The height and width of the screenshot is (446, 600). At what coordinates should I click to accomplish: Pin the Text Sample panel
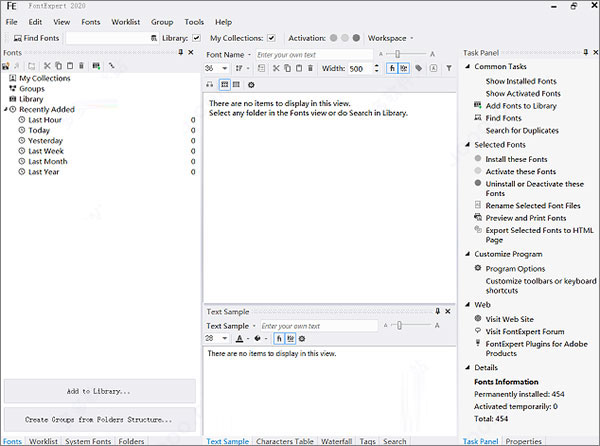click(437, 311)
